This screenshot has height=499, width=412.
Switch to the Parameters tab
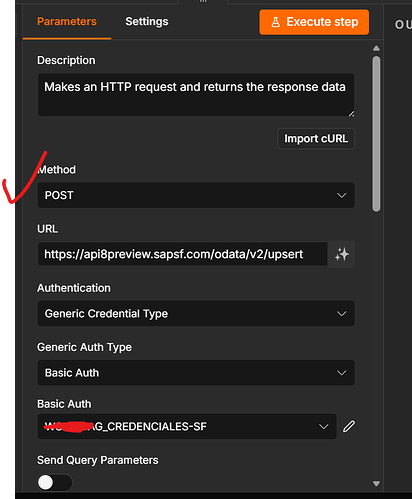click(67, 22)
